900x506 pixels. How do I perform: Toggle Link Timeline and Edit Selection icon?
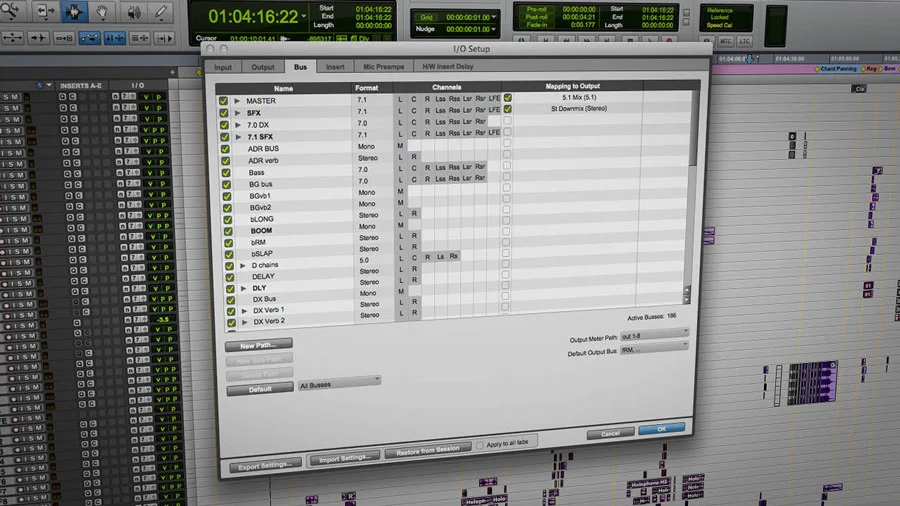pyautogui.click(x=63, y=38)
